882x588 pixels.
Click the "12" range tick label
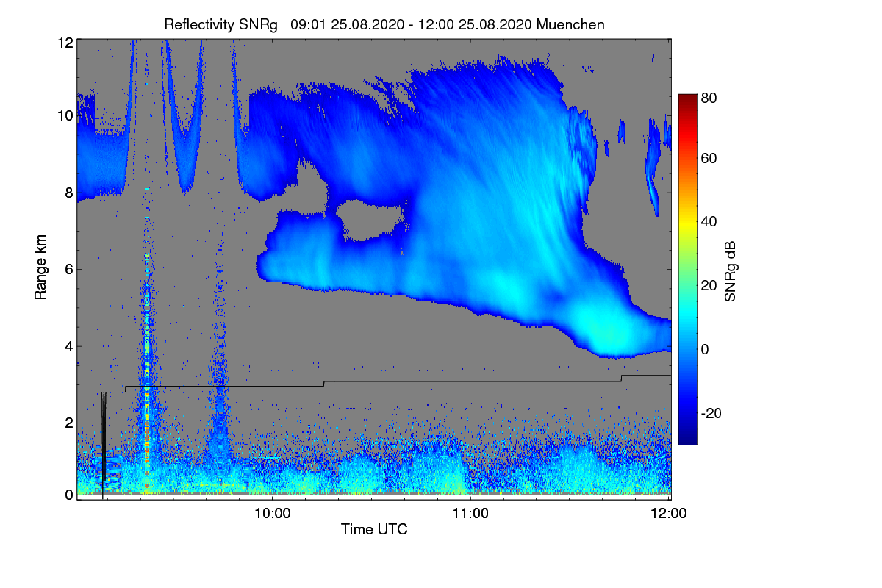pyautogui.click(x=65, y=43)
